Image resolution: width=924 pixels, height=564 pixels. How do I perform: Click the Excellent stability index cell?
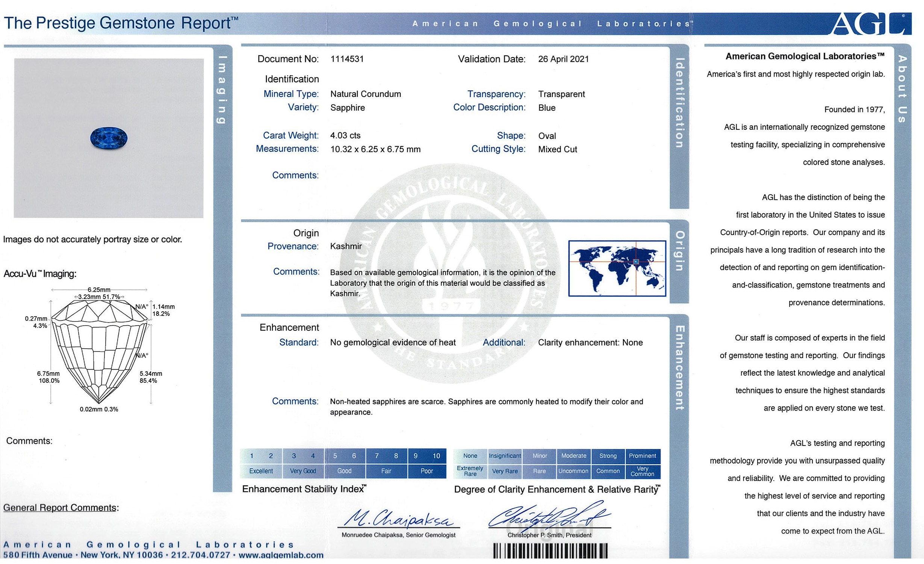261,471
